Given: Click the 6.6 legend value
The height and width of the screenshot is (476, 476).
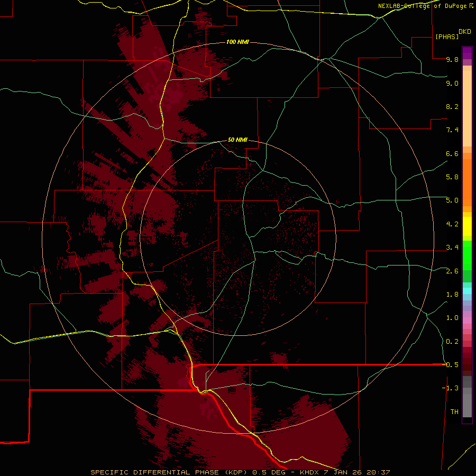Looking at the screenshot, I should pyautogui.click(x=452, y=153).
